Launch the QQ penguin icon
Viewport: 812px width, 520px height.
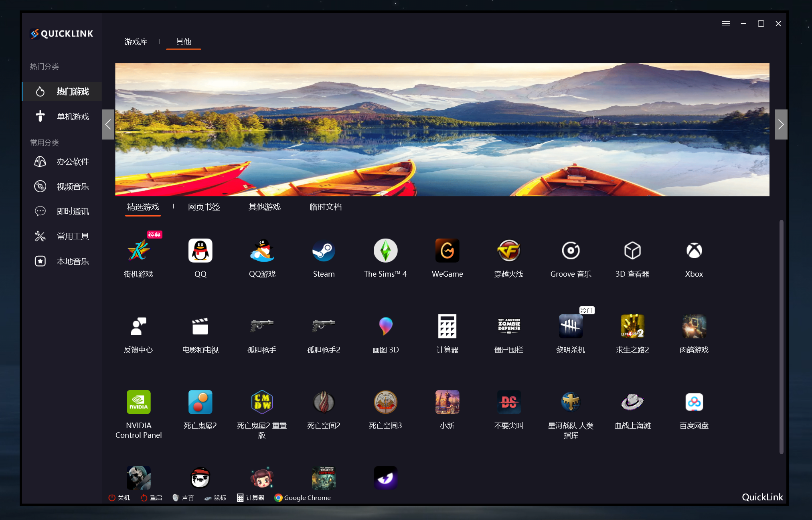click(x=200, y=251)
